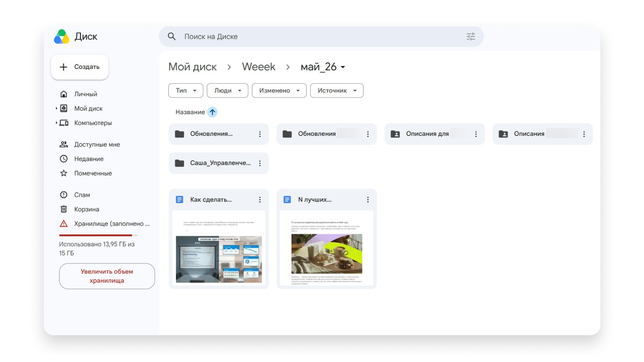Go to Личный section

[86, 94]
